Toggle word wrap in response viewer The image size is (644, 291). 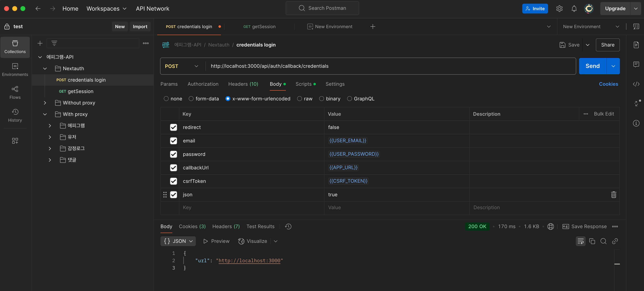point(580,241)
